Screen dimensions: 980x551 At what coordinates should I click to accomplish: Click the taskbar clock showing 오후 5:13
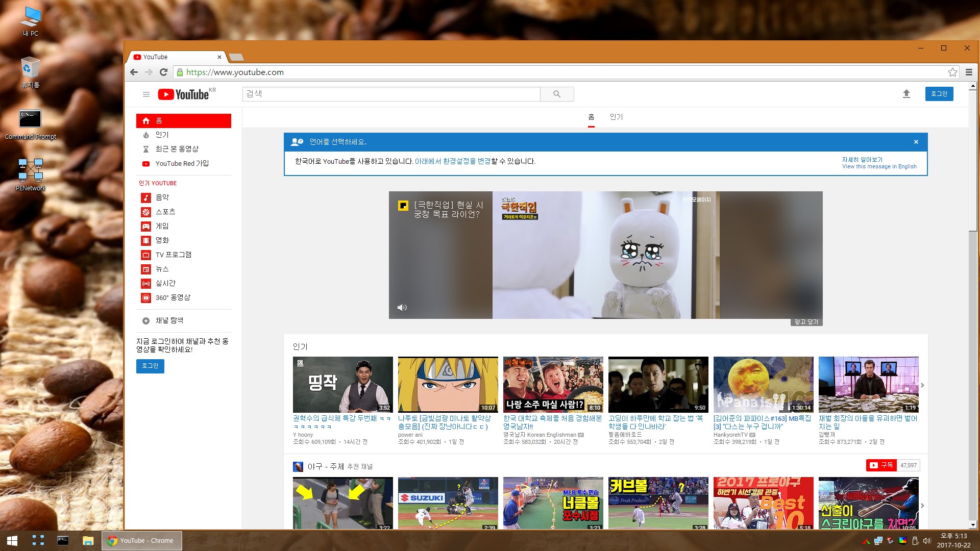coord(954,540)
